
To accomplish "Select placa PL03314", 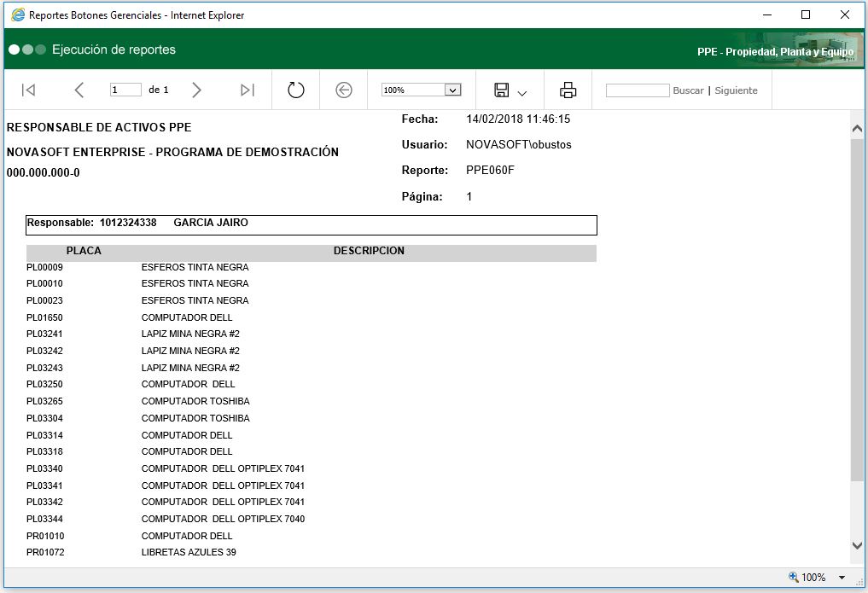I will coord(45,435).
